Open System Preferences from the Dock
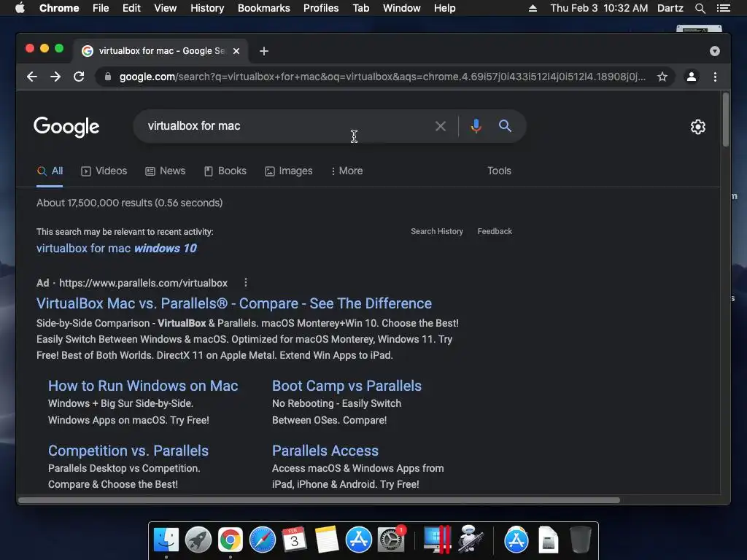Viewport: 747px width, 560px height. [391, 540]
